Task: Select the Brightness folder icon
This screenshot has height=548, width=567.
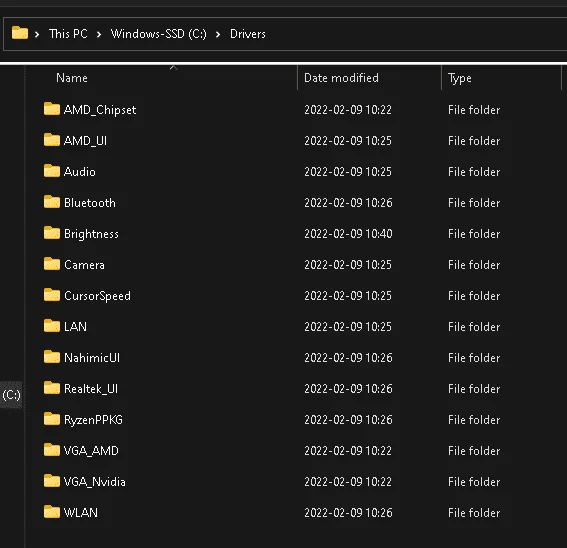Action: coord(52,233)
